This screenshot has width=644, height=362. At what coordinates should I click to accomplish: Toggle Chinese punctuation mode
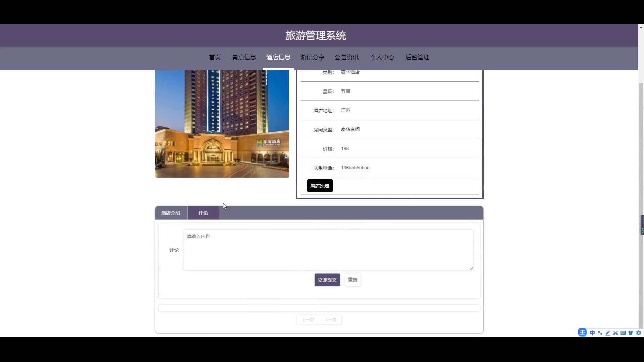click(600, 333)
